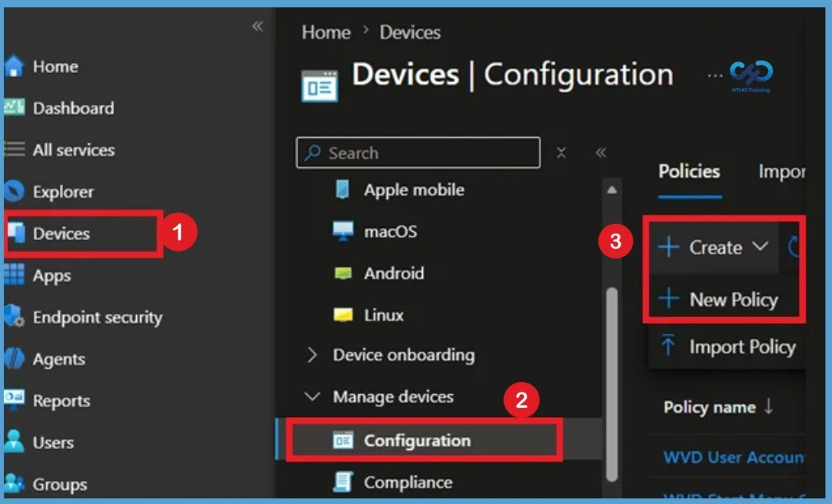Go to Home breadcrumb link
Screen dimensions: 832x504
325,32
